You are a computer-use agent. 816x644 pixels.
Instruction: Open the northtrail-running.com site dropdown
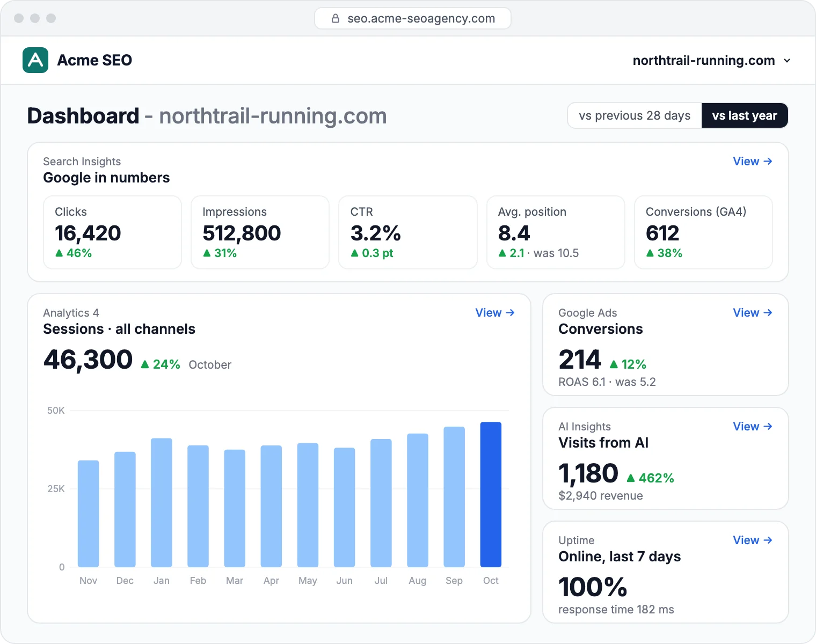(711, 61)
